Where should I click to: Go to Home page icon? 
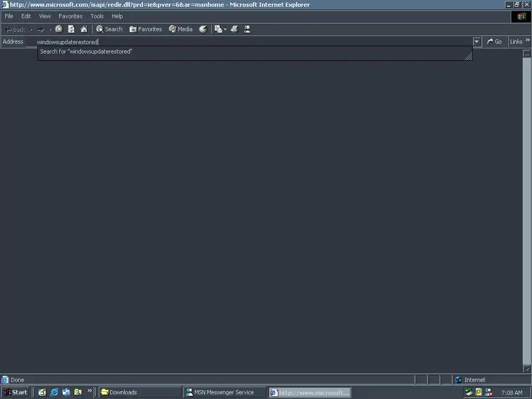(84, 29)
